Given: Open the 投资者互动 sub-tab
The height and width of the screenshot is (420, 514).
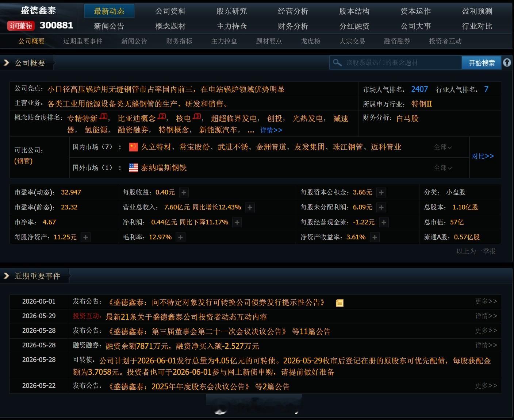Looking at the screenshot, I should [x=445, y=41].
